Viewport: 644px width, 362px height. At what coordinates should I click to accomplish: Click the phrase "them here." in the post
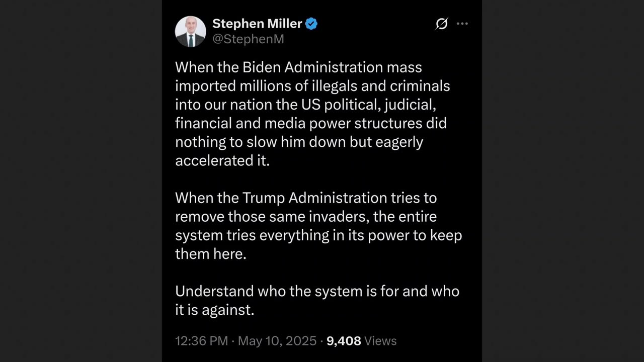(x=210, y=254)
